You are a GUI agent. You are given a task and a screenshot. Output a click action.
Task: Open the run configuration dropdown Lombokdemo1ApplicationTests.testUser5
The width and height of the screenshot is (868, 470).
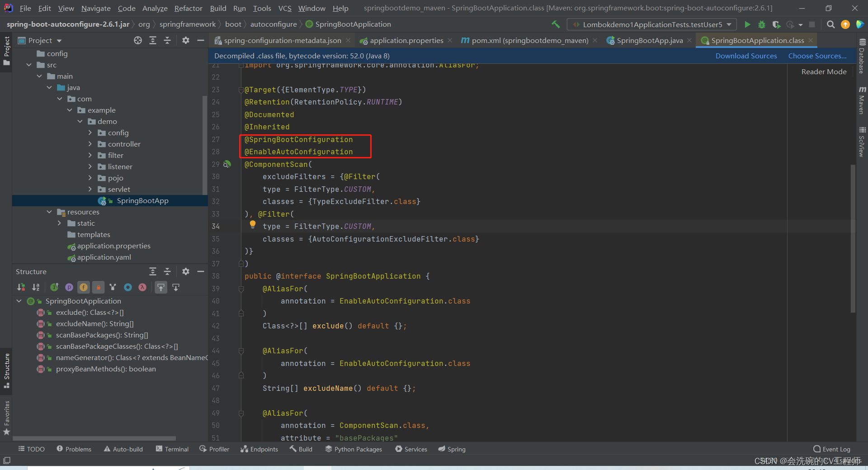click(x=651, y=24)
